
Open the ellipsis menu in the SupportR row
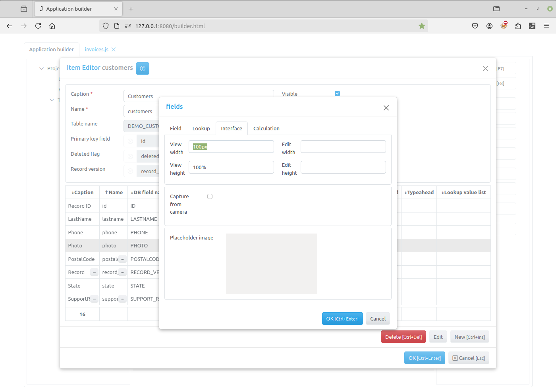click(x=94, y=299)
